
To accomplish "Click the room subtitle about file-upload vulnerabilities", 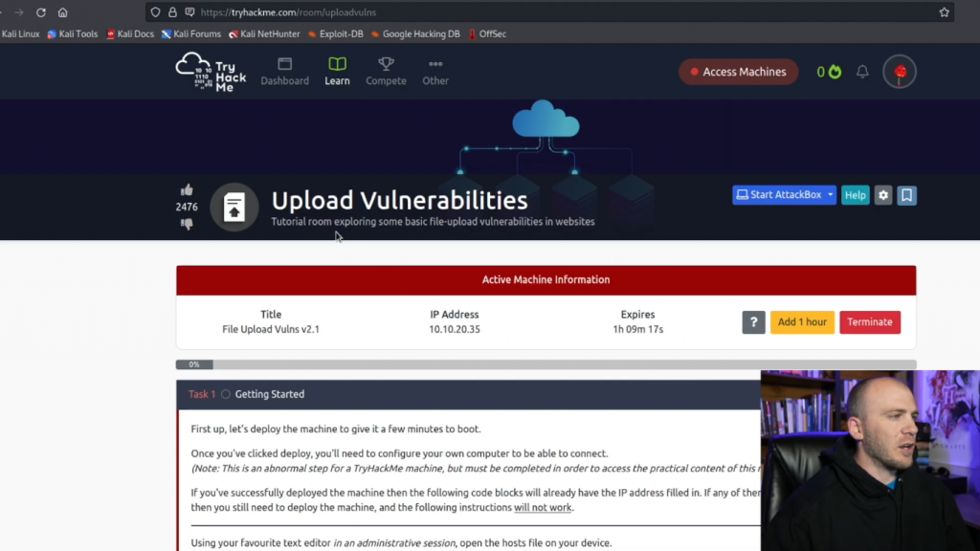I will tap(433, 222).
